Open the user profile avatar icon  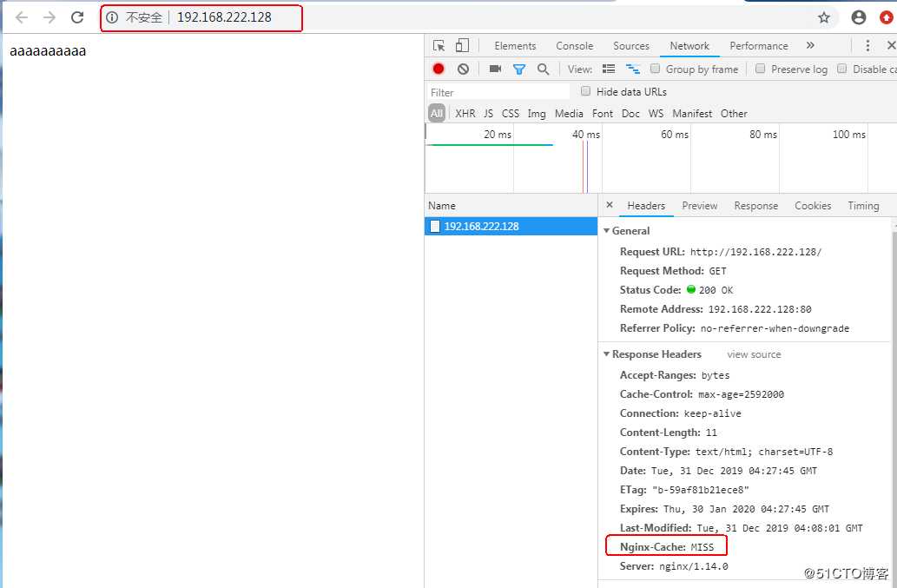(x=859, y=17)
